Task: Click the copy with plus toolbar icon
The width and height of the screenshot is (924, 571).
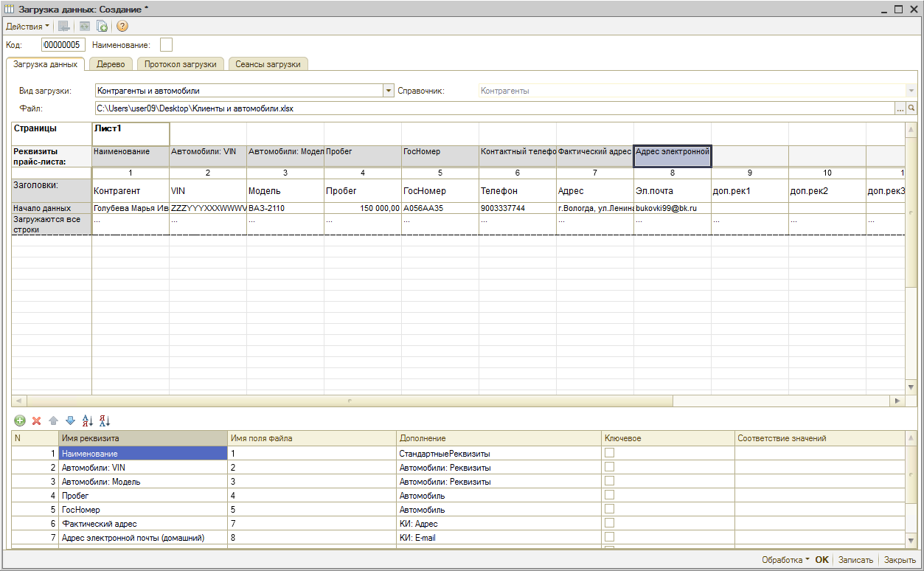Action: point(103,26)
